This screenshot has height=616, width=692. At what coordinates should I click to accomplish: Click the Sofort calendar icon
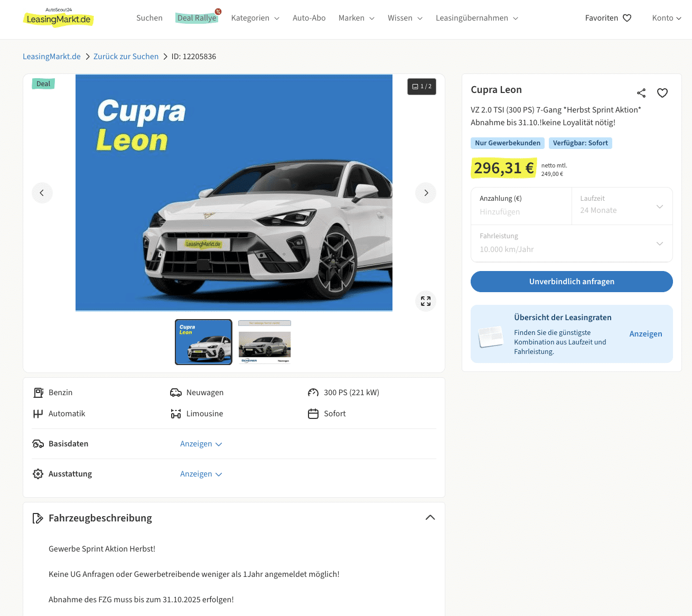click(x=313, y=414)
